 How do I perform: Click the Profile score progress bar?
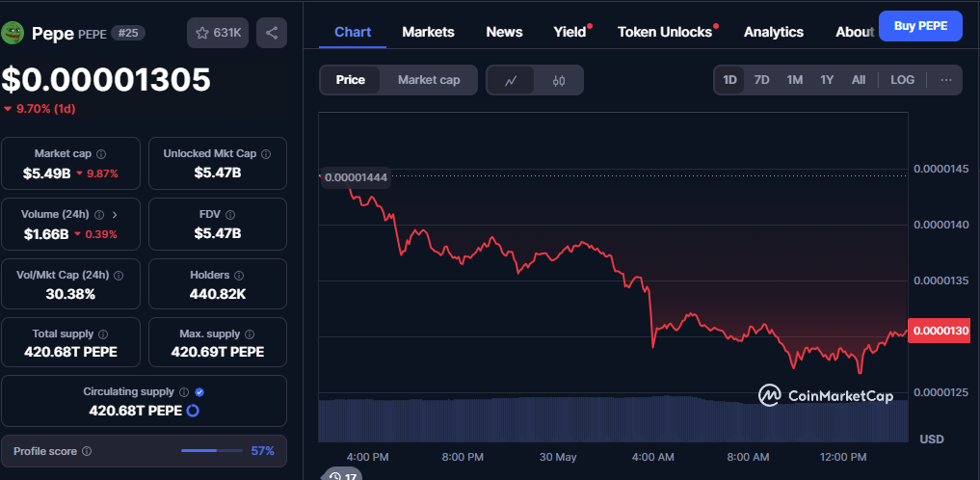(x=212, y=451)
